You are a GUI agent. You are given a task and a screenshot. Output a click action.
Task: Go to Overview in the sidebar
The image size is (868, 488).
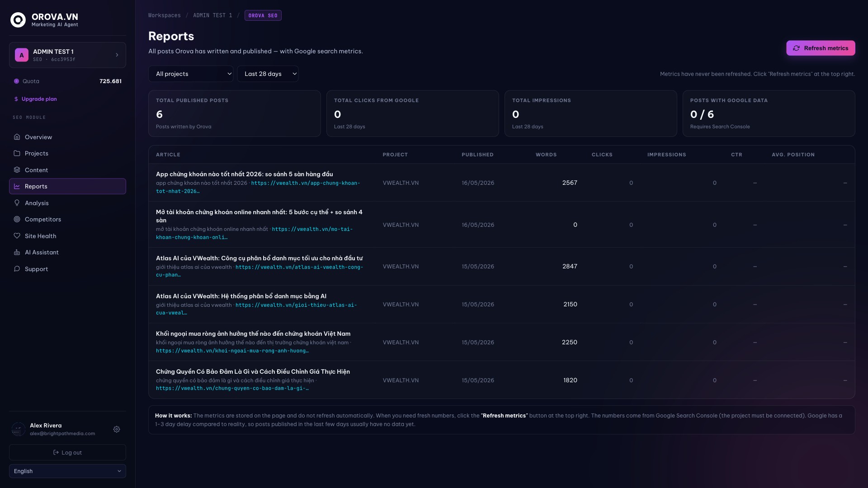pyautogui.click(x=67, y=137)
